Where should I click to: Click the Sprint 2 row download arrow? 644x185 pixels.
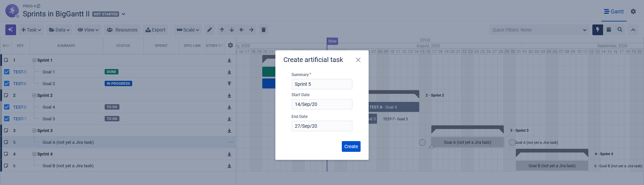(229, 96)
